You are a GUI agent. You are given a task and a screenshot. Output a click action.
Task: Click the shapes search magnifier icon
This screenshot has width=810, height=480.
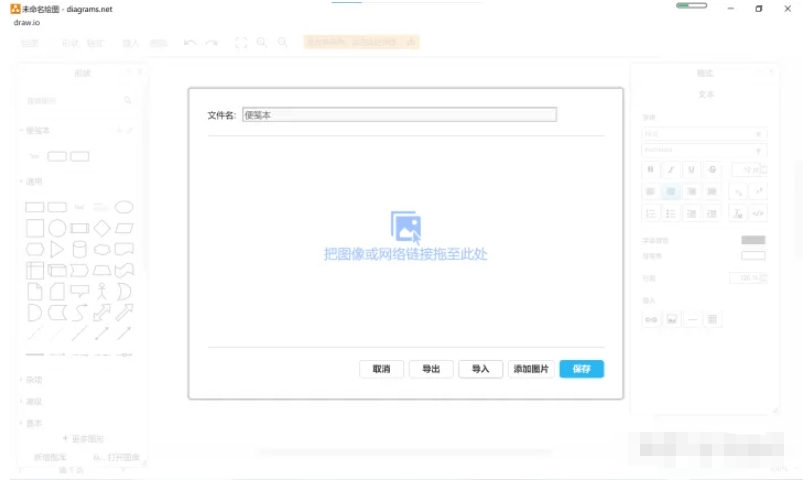(x=128, y=100)
